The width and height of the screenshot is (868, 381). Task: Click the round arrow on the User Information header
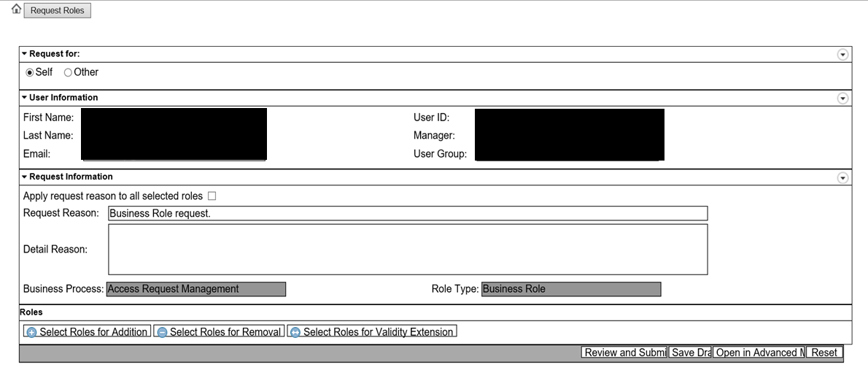(x=842, y=98)
